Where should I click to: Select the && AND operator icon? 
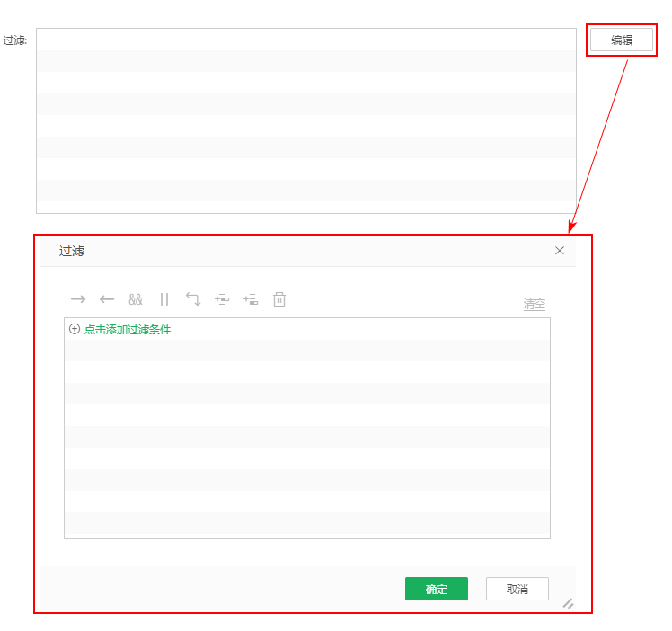pos(136,299)
